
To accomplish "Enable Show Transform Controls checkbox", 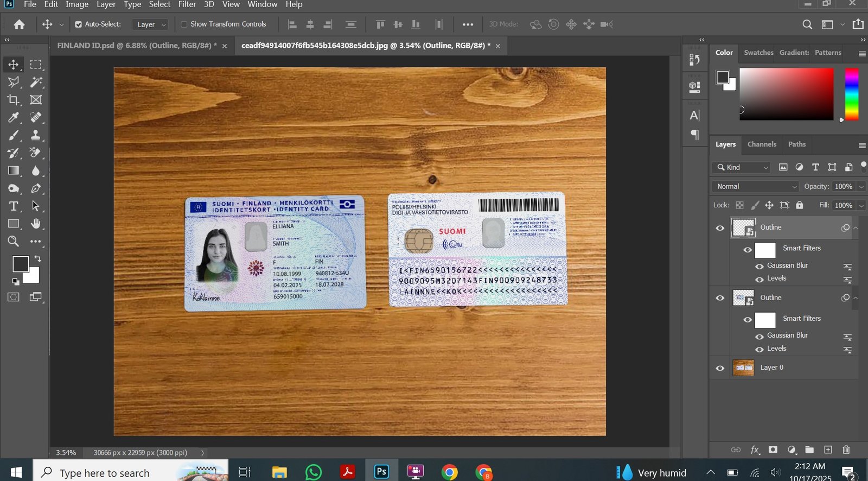I will click(x=184, y=24).
